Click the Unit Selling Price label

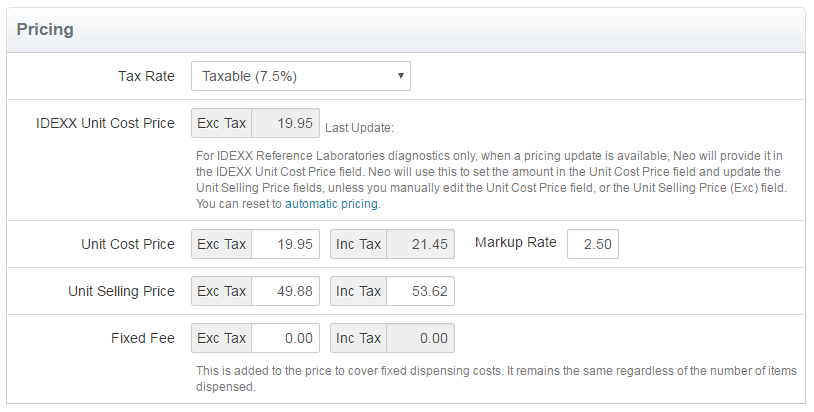click(x=121, y=291)
